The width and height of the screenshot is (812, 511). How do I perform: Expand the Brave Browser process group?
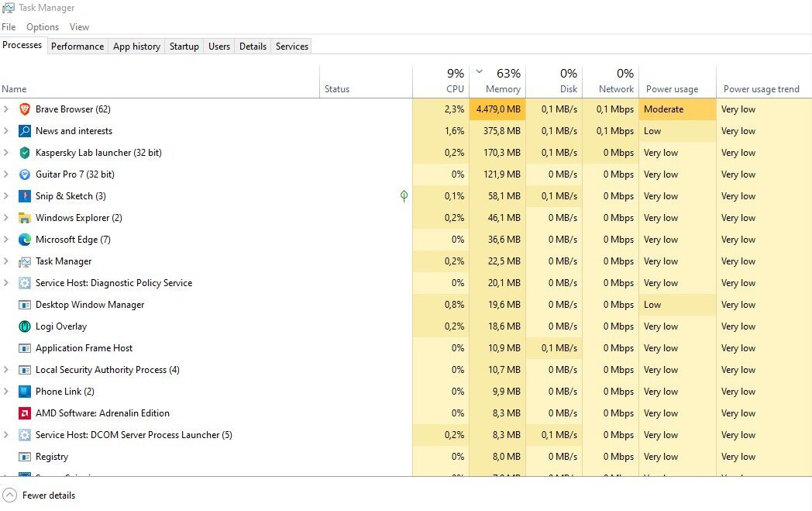coord(6,109)
